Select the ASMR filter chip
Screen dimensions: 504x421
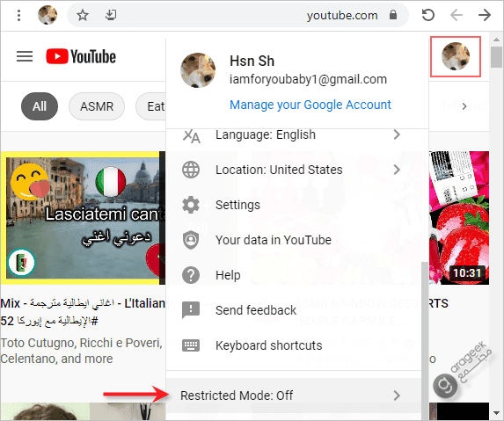pyautogui.click(x=97, y=106)
